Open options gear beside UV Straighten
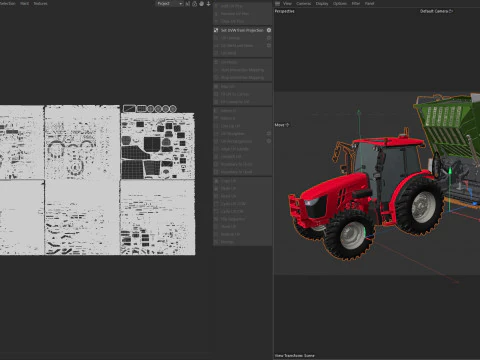Screen dimensions: 480x360 tap(269, 134)
